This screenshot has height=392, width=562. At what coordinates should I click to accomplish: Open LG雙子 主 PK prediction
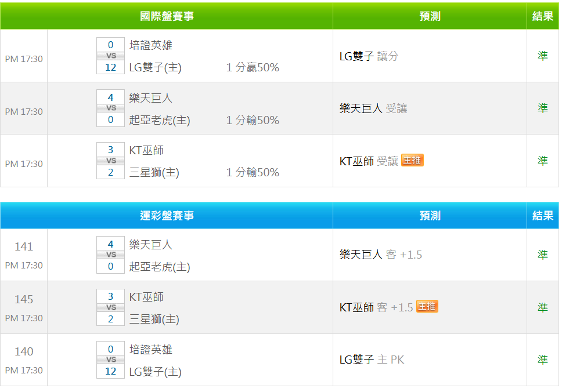coord(372,360)
